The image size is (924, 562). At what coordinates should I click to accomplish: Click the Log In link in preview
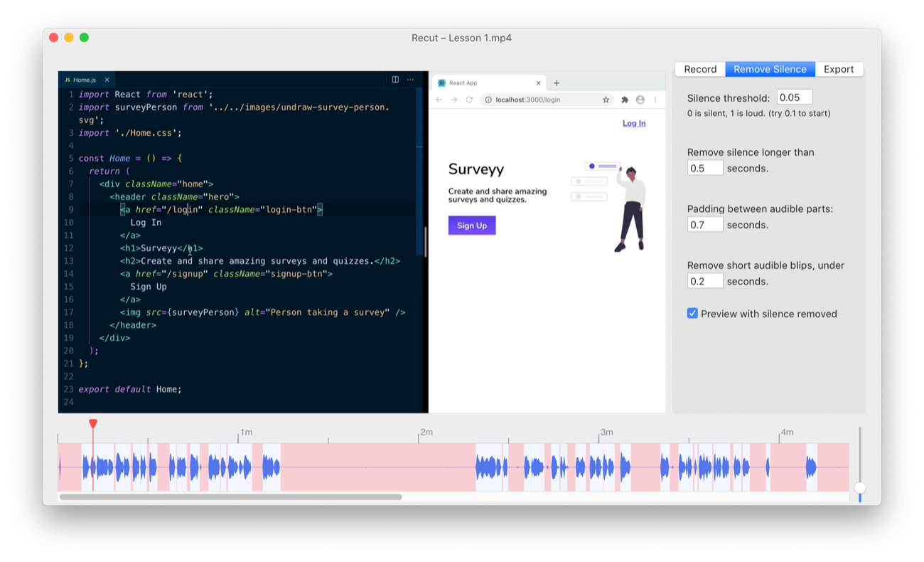pos(634,123)
